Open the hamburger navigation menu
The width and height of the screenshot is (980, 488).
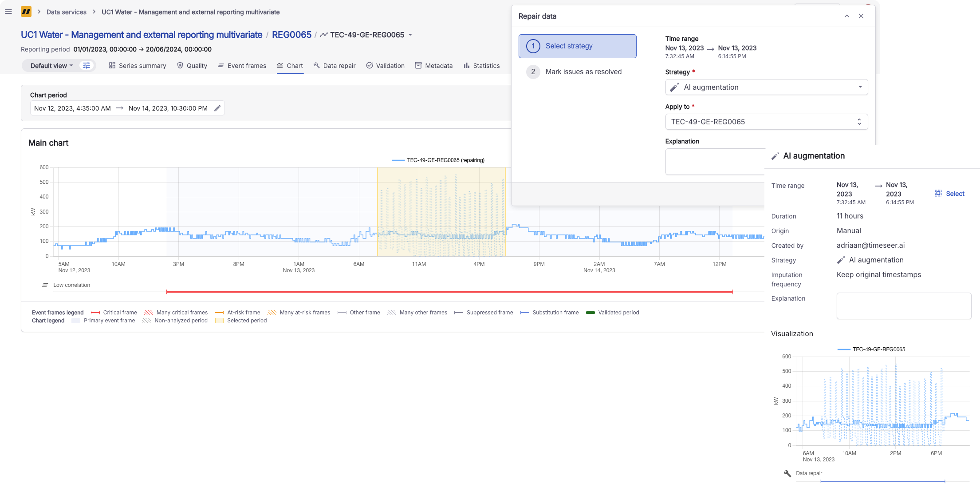(x=8, y=12)
